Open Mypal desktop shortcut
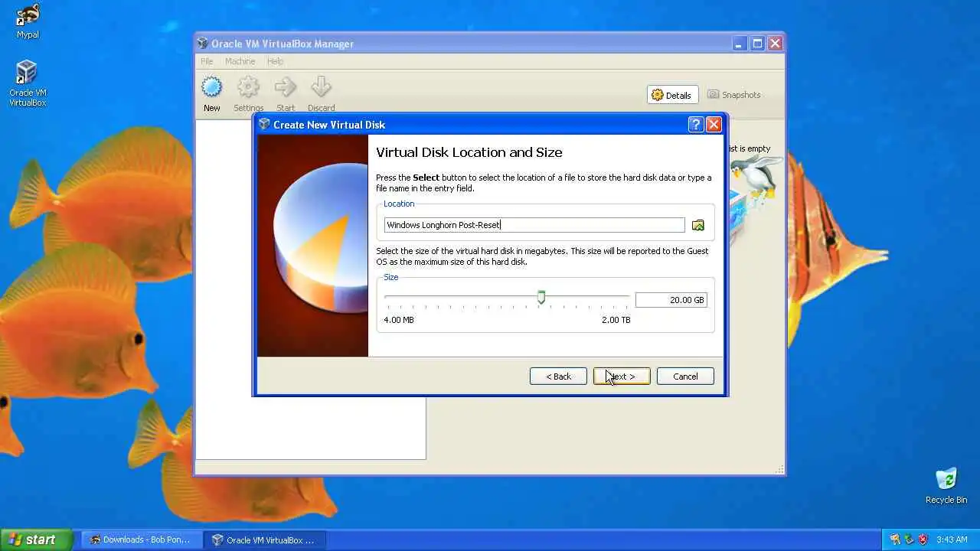The width and height of the screenshot is (980, 551). [x=28, y=21]
